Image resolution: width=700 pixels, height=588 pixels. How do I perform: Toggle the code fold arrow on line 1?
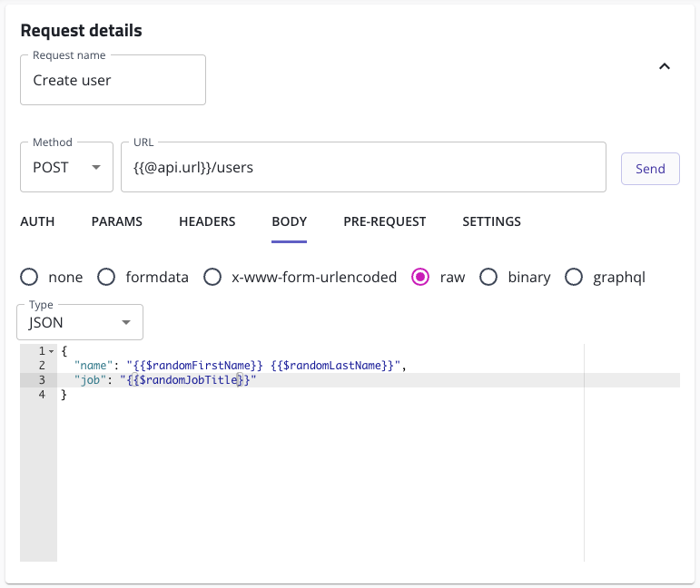point(51,350)
